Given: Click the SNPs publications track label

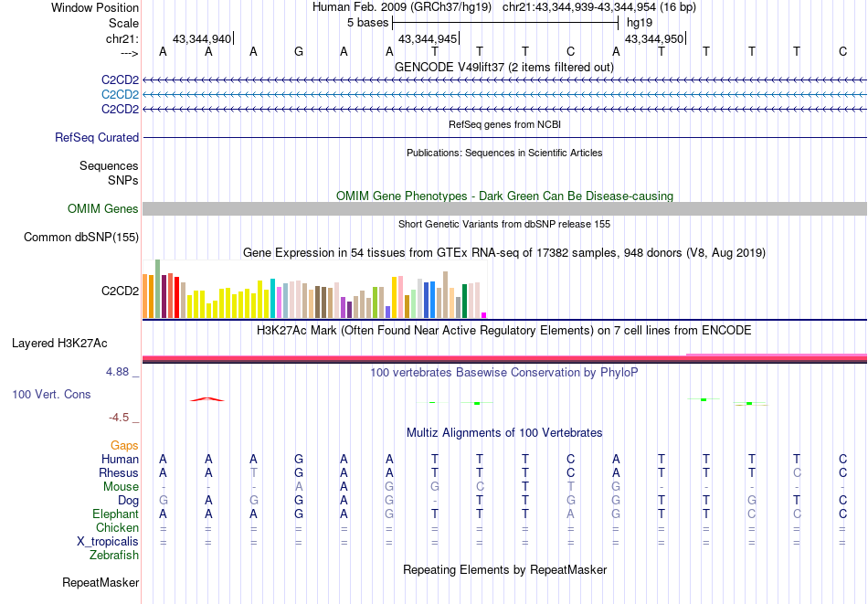Looking at the screenshot, I should (123, 181).
